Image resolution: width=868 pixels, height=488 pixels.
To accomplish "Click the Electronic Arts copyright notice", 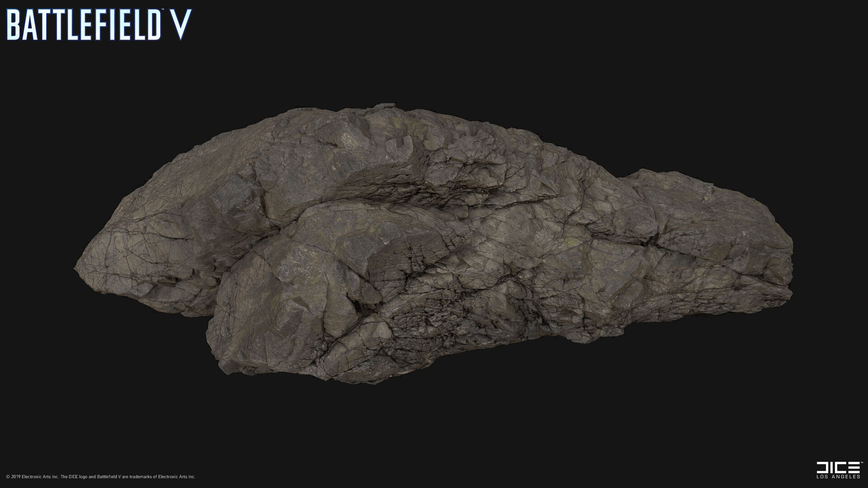I will [101, 477].
